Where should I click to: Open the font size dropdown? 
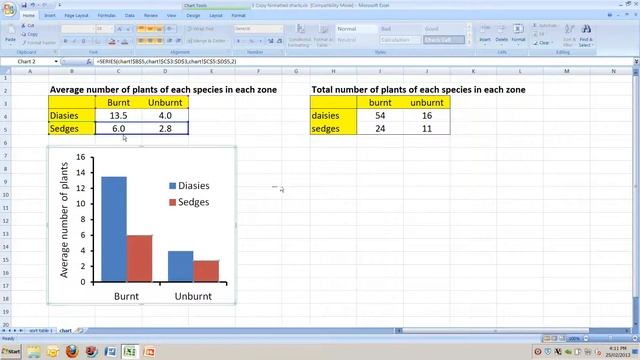(x=111, y=29)
